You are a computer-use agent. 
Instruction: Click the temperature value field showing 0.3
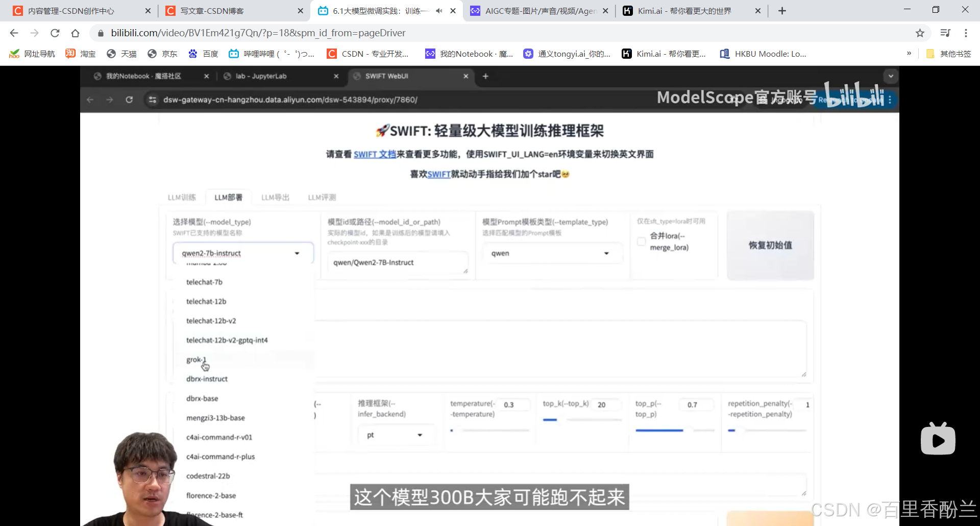(514, 404)
